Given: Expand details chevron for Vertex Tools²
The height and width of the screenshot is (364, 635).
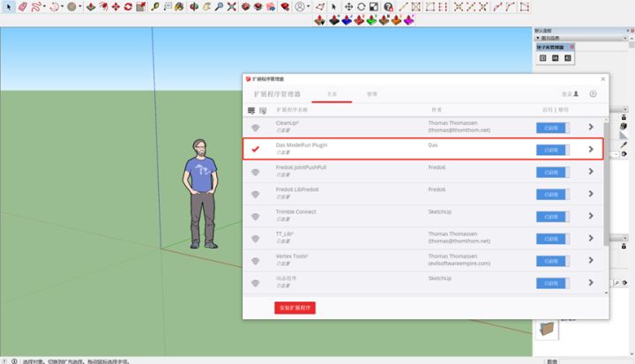Looking at the screenshot, I should 591,260.
